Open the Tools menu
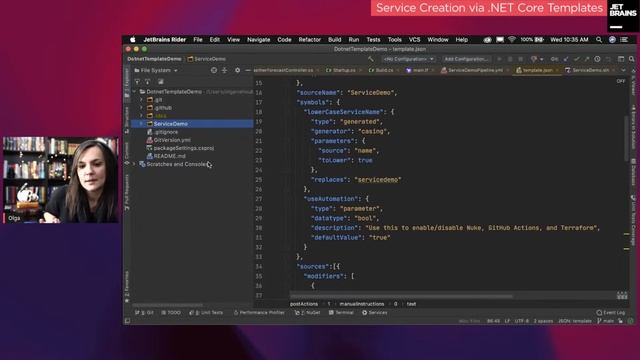This screenshot has width=640, height=360. pos(394,40)
